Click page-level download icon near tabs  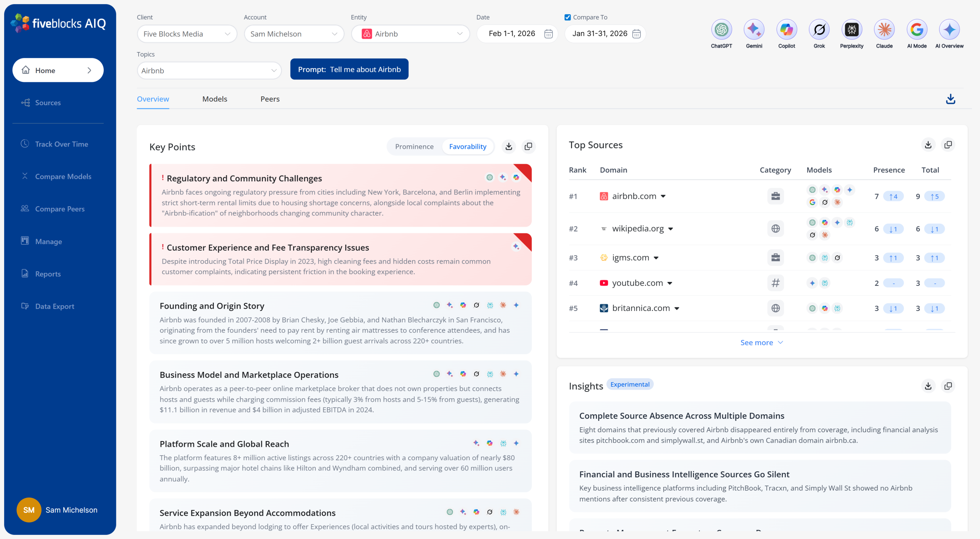click(950, 99)
